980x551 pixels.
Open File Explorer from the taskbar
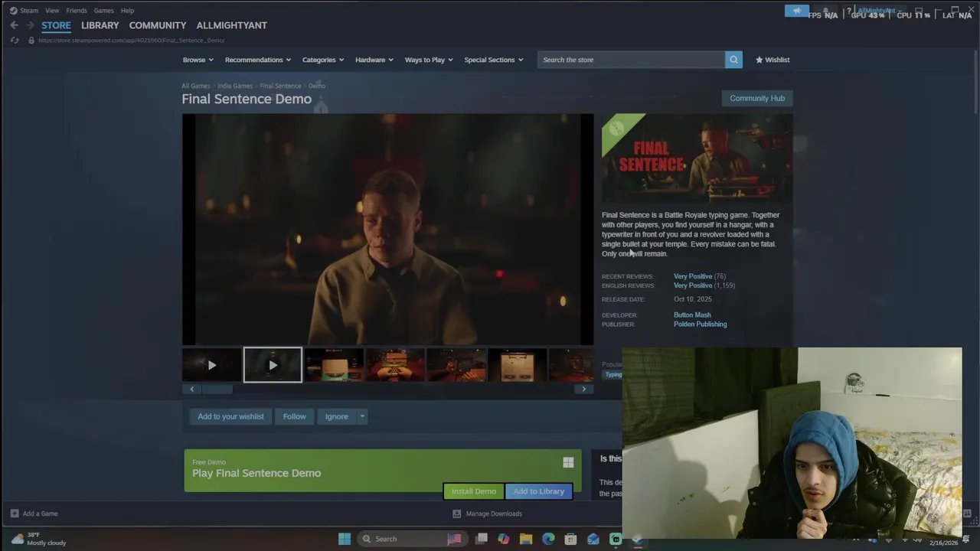coord(526,539)
